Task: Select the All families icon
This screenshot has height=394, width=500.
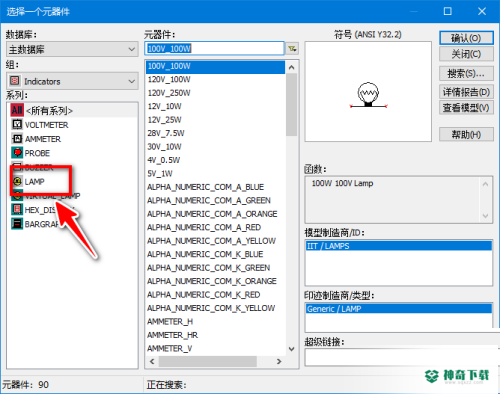Action: (x=17, y=110)
